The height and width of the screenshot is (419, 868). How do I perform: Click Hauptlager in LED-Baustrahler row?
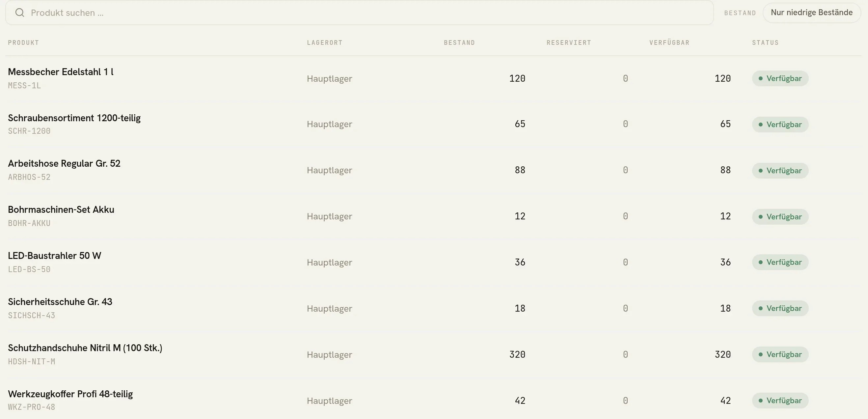pyautogui.click(x=329, y=263)
